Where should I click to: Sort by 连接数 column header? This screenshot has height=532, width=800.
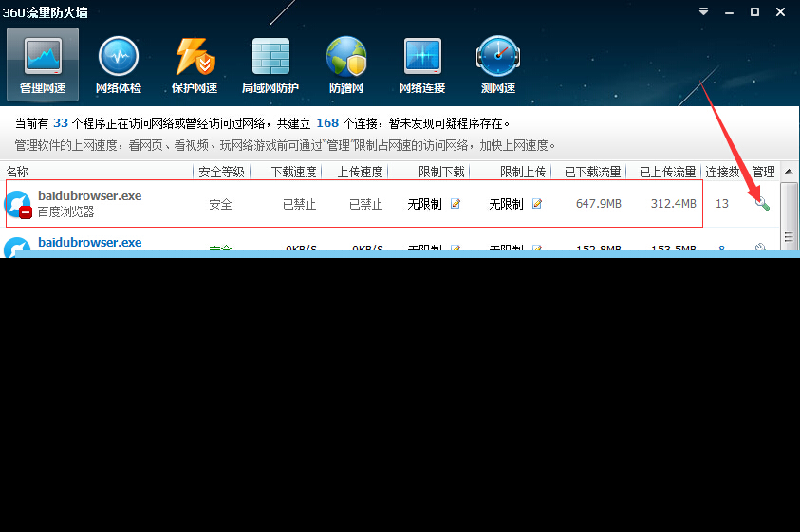722,172
